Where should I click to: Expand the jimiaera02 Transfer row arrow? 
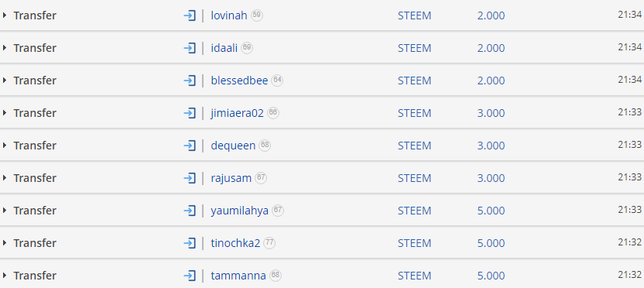tap(5, 113)
